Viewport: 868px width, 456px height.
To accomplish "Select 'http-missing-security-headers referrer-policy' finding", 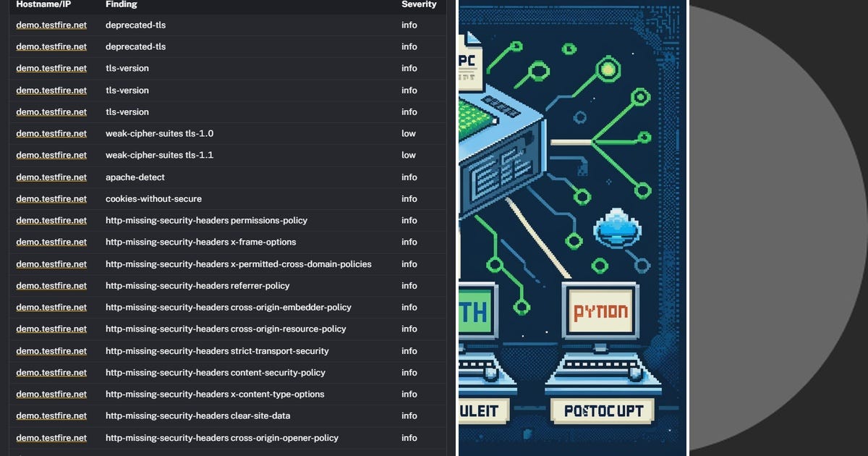I will 197,285.
